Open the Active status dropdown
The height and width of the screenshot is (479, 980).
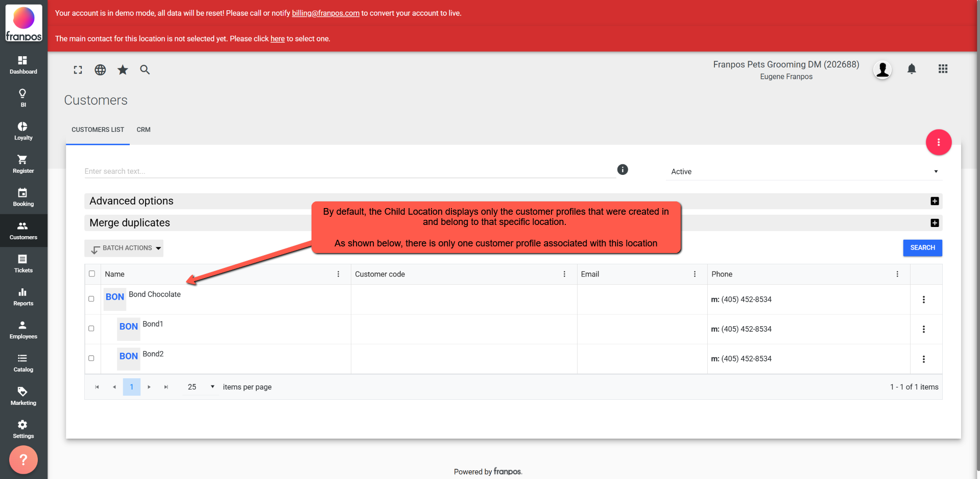pyautogui.click(x=804, y=172)
